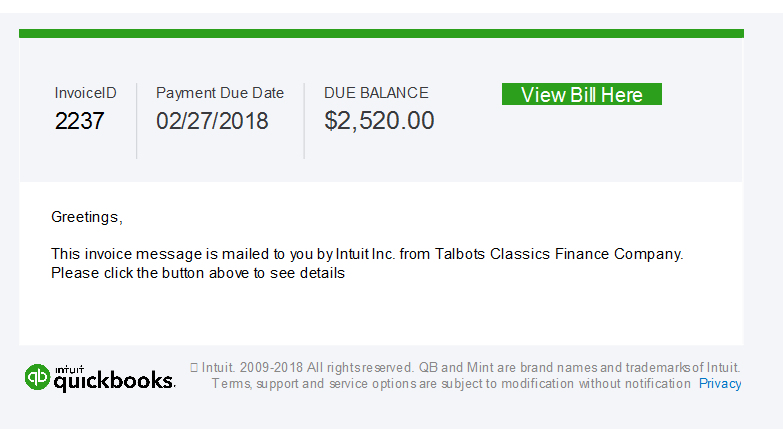Select the intuit quickbooks wordmark

114,379
